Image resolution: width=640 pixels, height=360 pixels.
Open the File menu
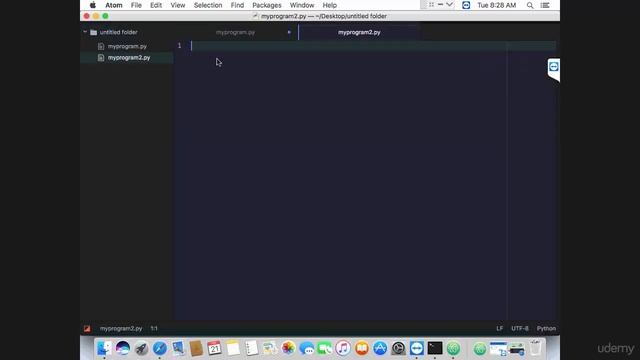click(136, 5)
